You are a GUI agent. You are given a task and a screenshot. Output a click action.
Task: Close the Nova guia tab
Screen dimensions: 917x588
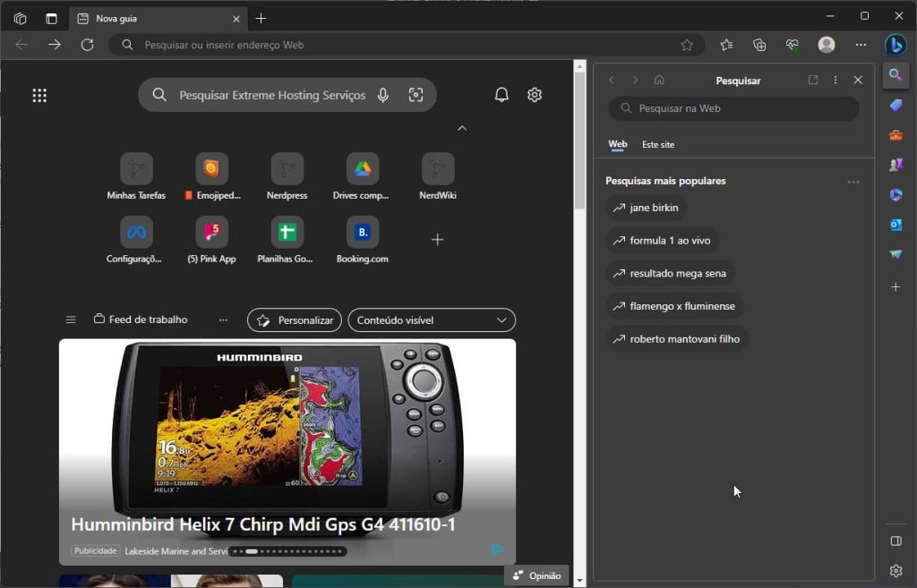[236, 19]
